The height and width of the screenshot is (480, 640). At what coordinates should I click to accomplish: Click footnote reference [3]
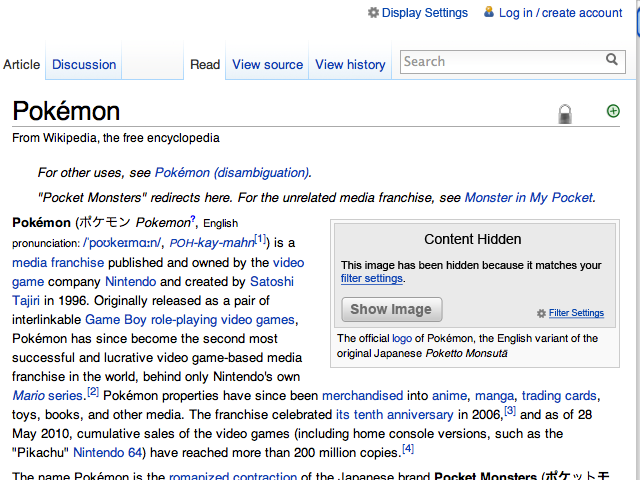coord(510,410)
